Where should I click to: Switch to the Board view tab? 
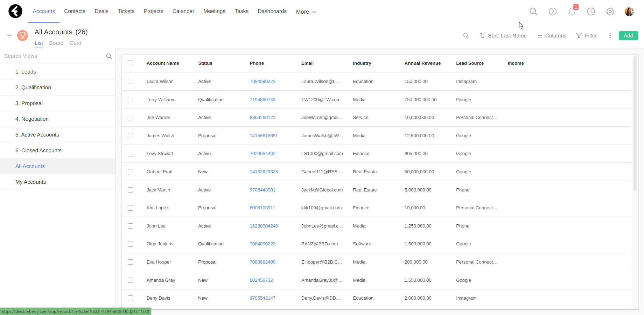tap(56, 43)
